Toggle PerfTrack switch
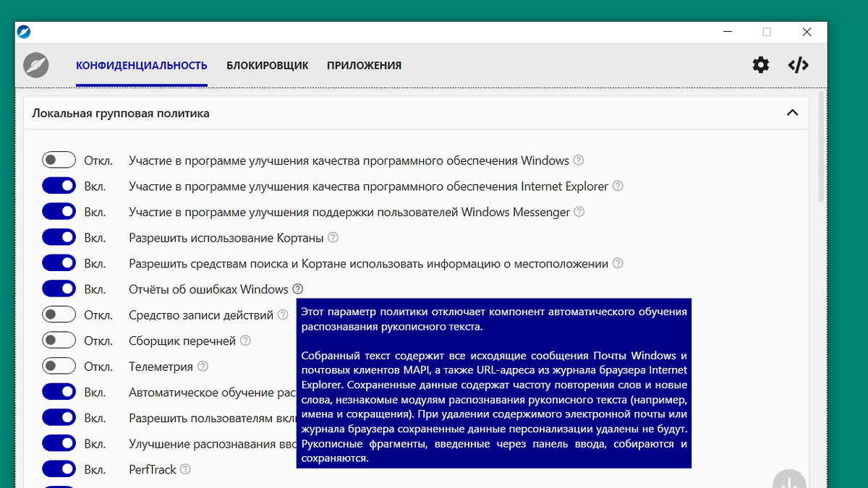Image resolution: width=868 pixels, height=488 pixels. pos(59,470)
